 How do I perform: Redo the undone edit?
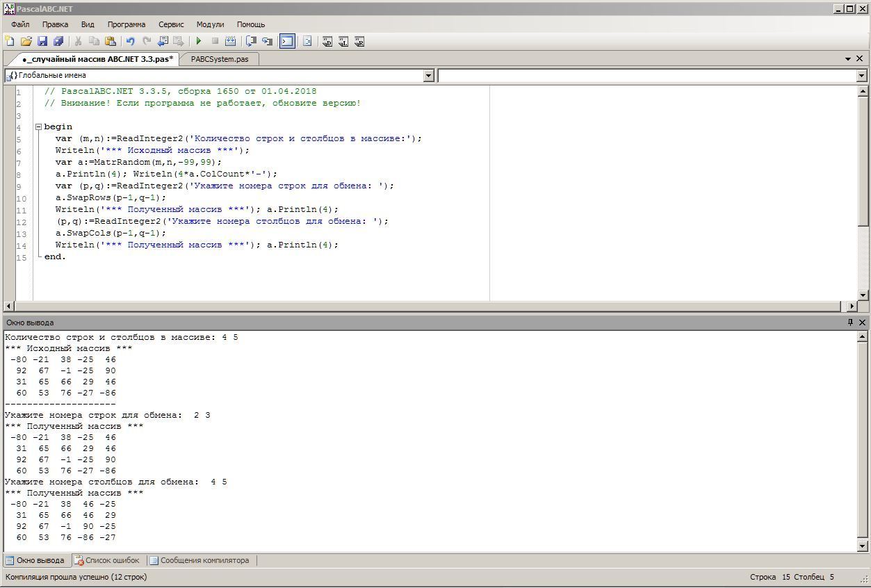[x=146, y=42]
